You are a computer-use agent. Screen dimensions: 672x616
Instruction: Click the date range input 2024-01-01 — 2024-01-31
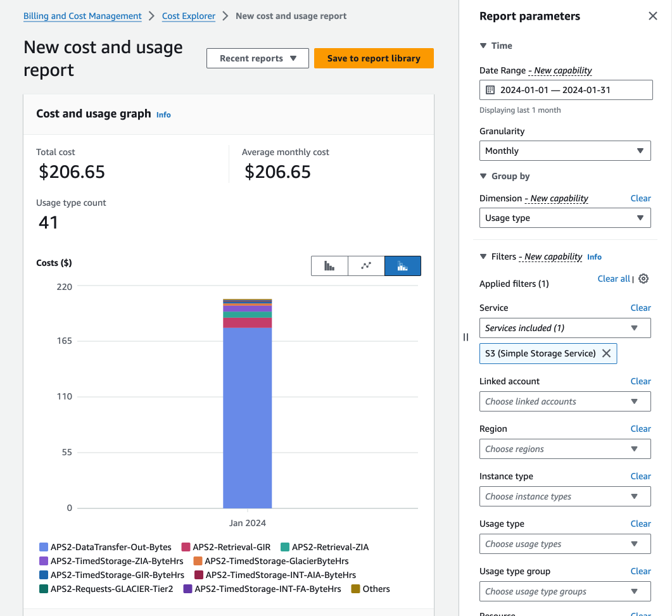coord(566,90)
